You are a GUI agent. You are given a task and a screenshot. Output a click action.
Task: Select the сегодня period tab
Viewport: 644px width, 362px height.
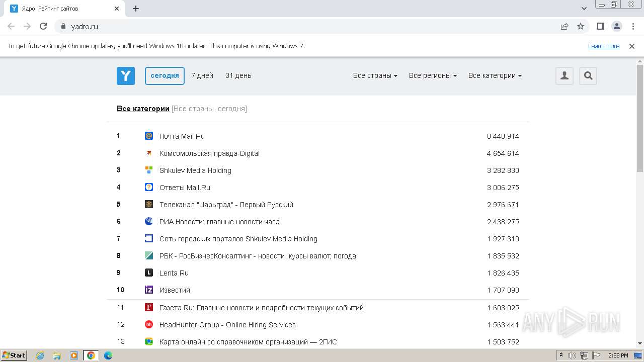165,75
